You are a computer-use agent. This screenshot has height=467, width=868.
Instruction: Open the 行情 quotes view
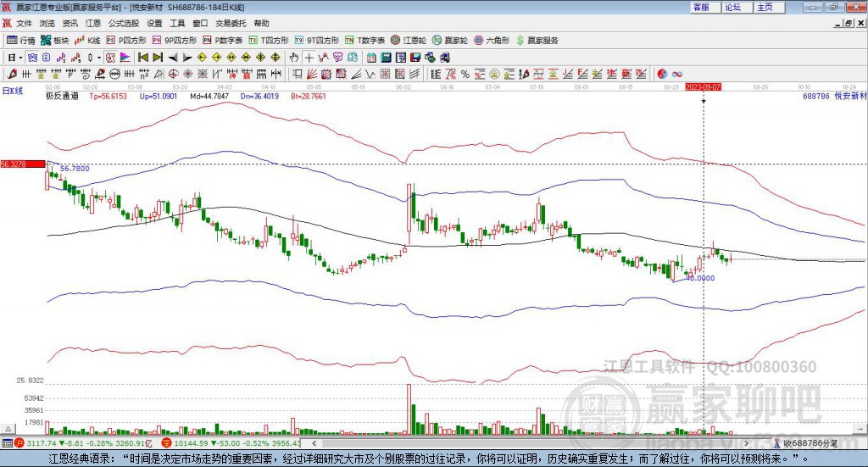coord(21,41)
